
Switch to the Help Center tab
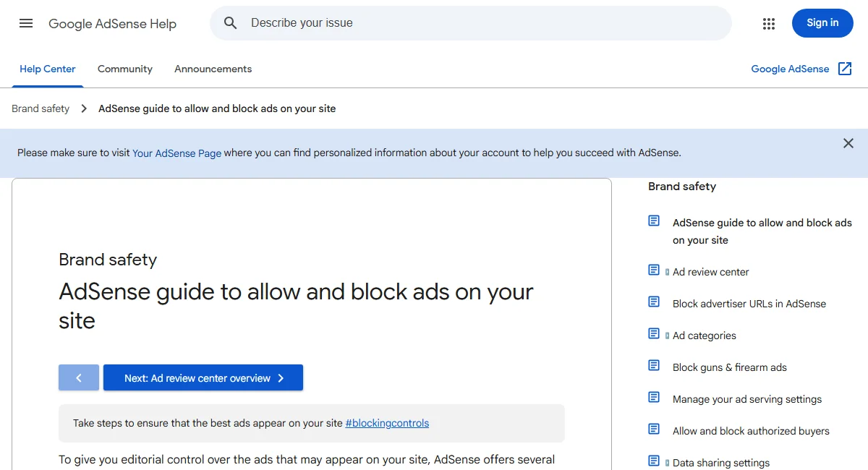[x=48, y=69]
